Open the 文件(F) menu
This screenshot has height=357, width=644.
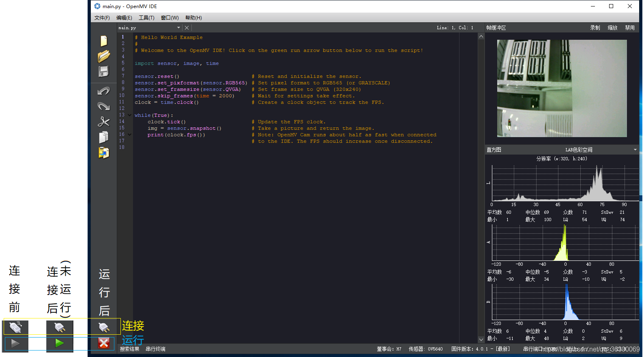pos(102,18)
